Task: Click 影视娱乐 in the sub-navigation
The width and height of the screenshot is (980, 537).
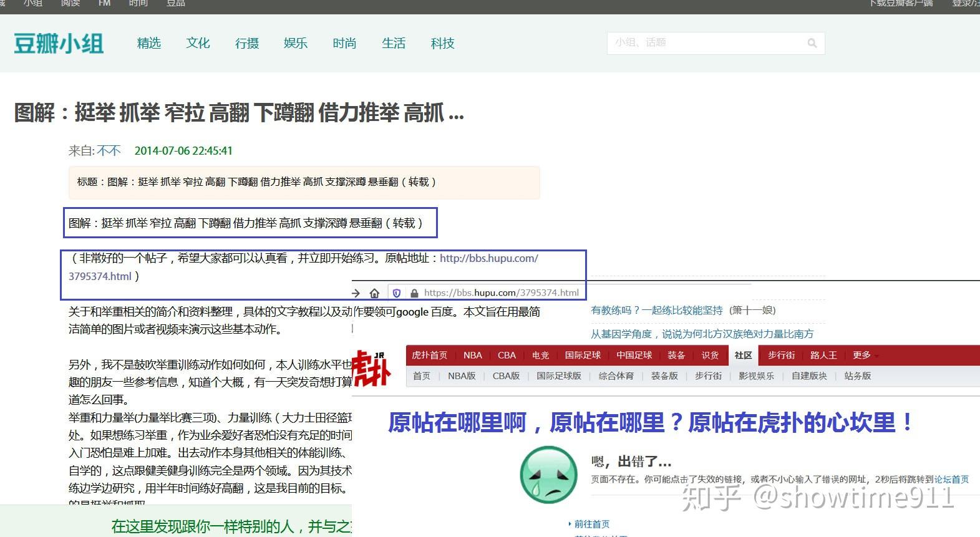Action: (756, 375)
